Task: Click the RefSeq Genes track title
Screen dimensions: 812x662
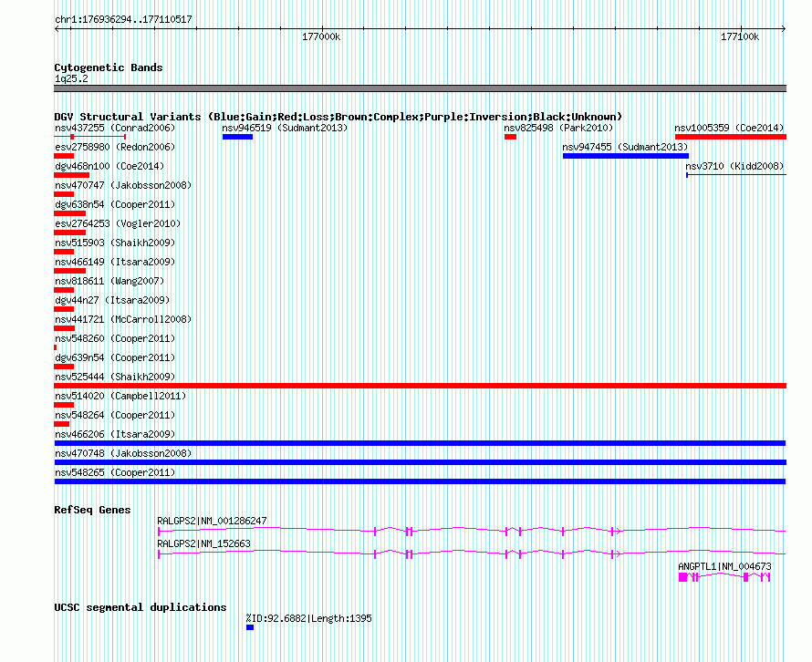Action: click(x=92, y=510)
